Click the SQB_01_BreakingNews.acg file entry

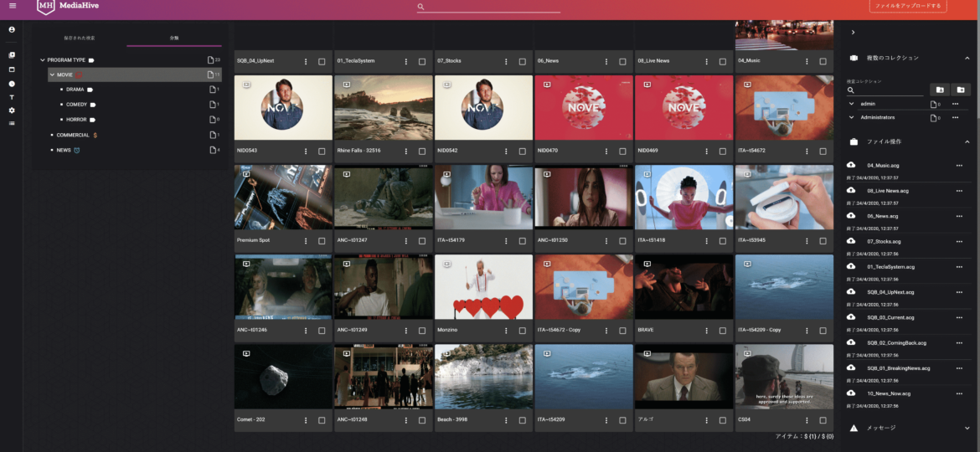click(899, 368)
